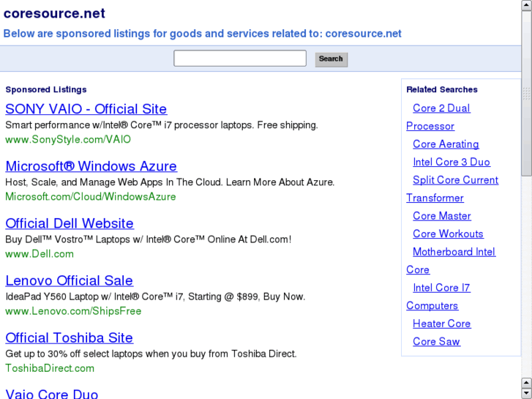Open Lenovo Official Sale listing

point(70,280)
